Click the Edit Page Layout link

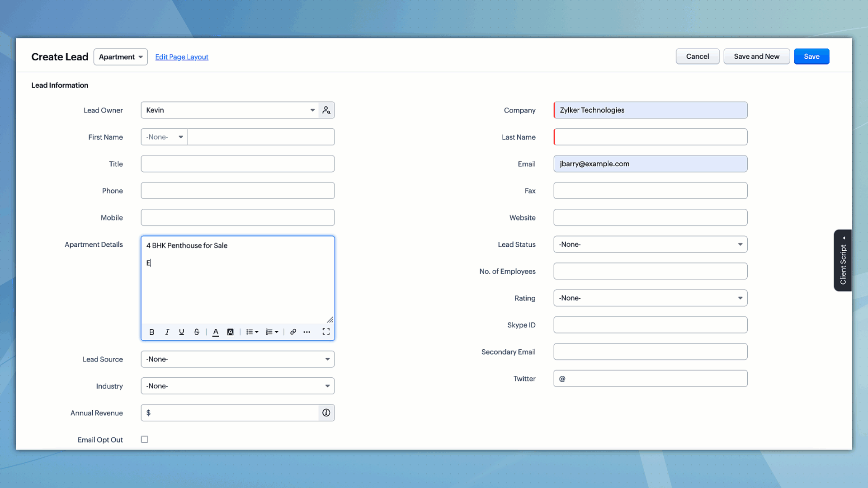tap(182, 57)
